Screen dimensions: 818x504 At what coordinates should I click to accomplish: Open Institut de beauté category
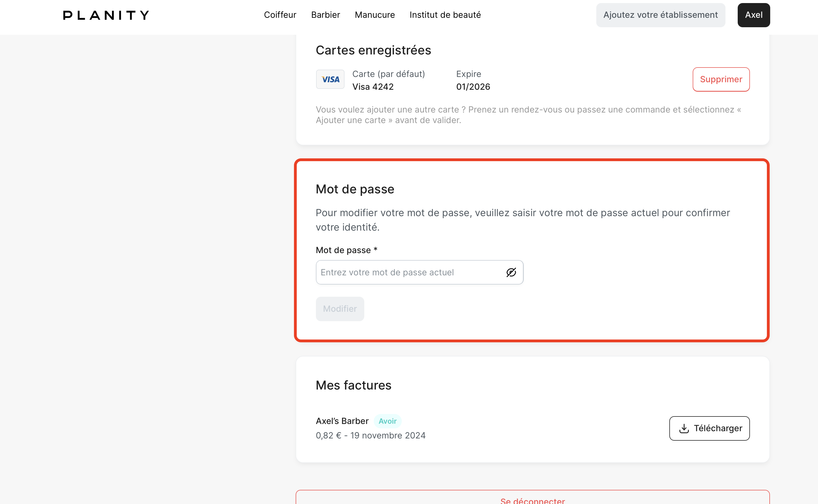click(x=445, y=15)
